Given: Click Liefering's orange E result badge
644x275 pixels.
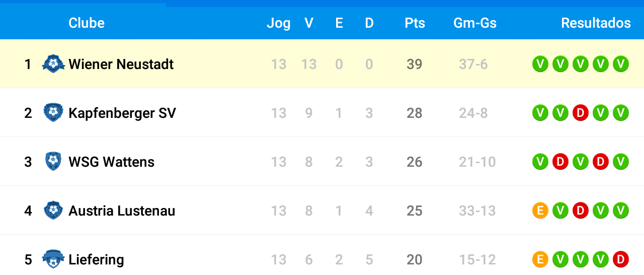Looking at the screenshot, I should pyautogui.click(x=540, y=259).
